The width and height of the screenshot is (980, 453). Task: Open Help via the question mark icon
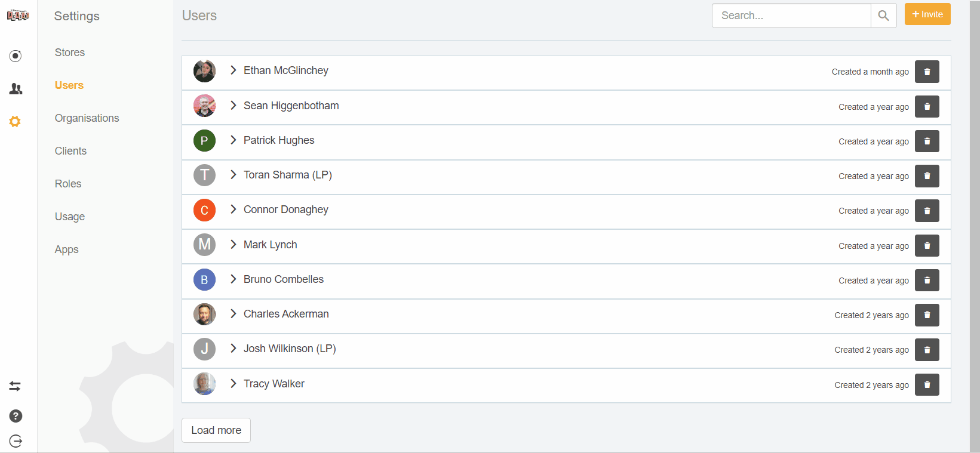coord(15,415)
